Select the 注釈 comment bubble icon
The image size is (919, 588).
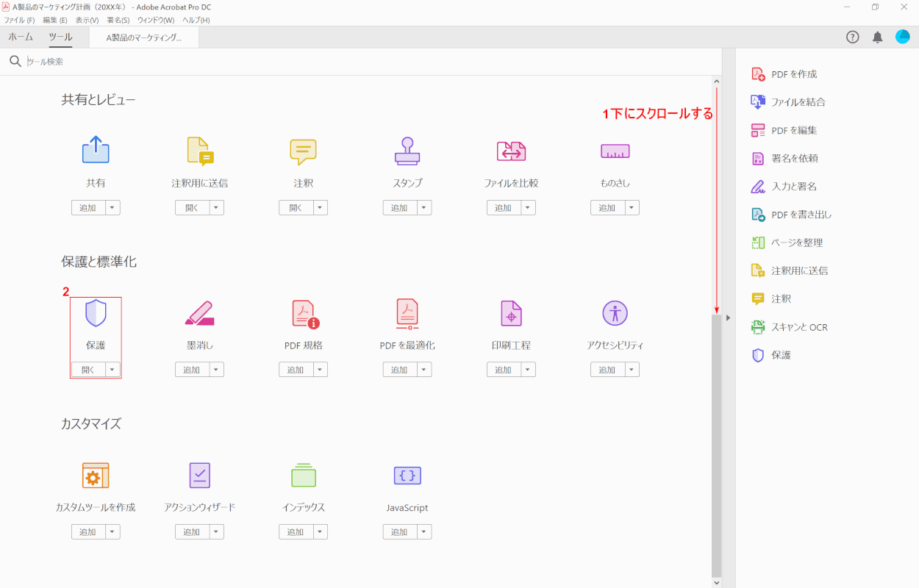(303, 151)
